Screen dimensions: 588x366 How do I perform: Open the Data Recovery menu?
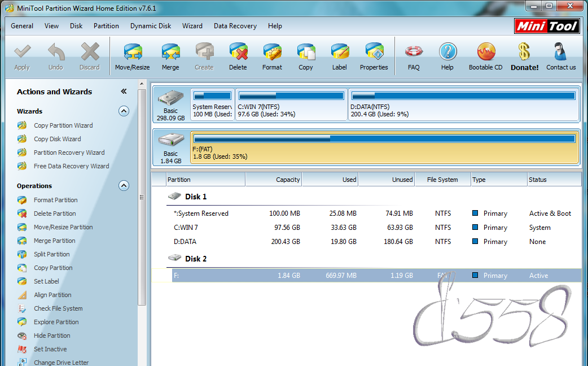[235, 26]
